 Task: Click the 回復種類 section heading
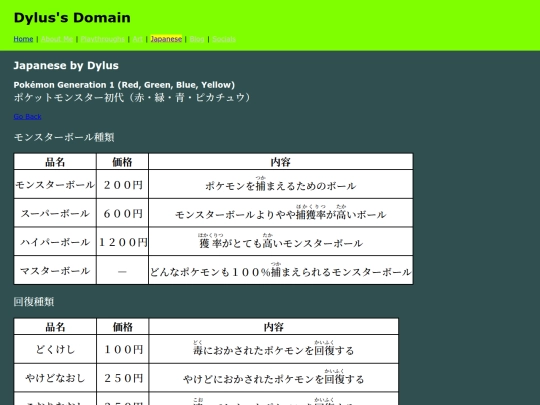34,302
